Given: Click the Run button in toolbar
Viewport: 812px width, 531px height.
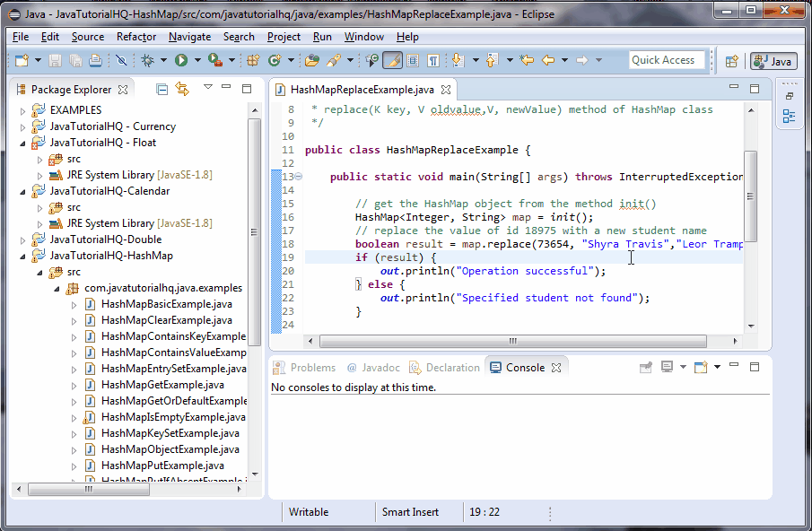Looking at the screenshot, I should point(181,60).
